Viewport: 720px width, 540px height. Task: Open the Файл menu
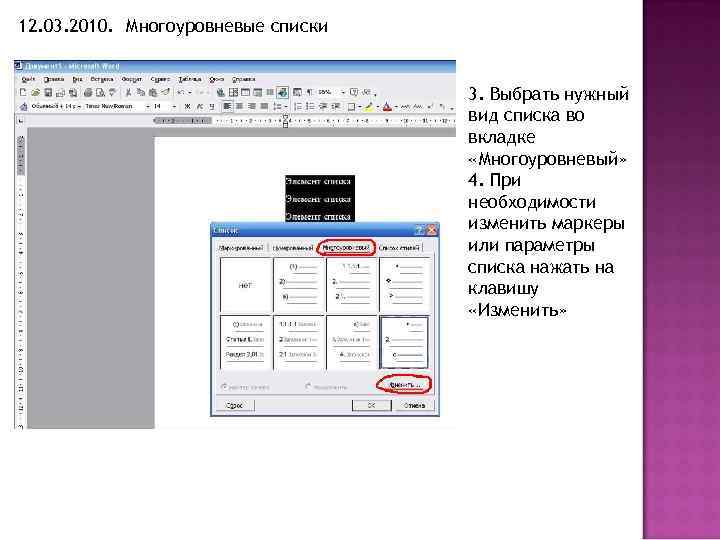28,79
